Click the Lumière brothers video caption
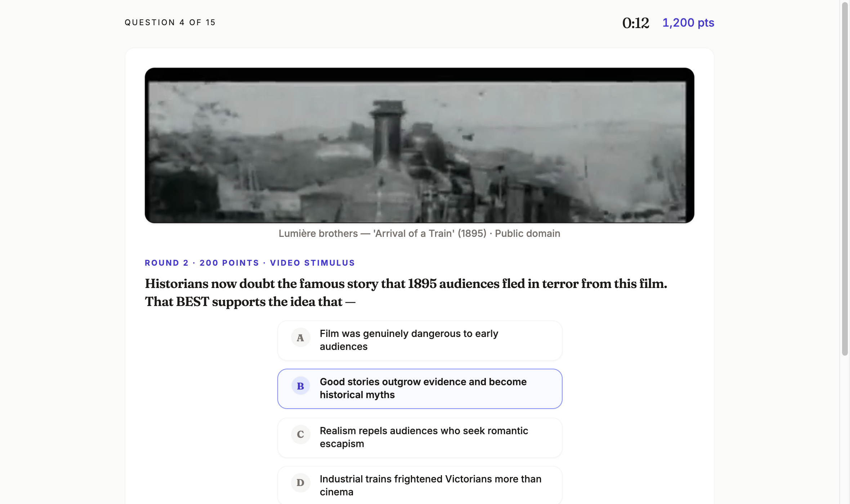 pyautogui.click(x=419, y=233)
